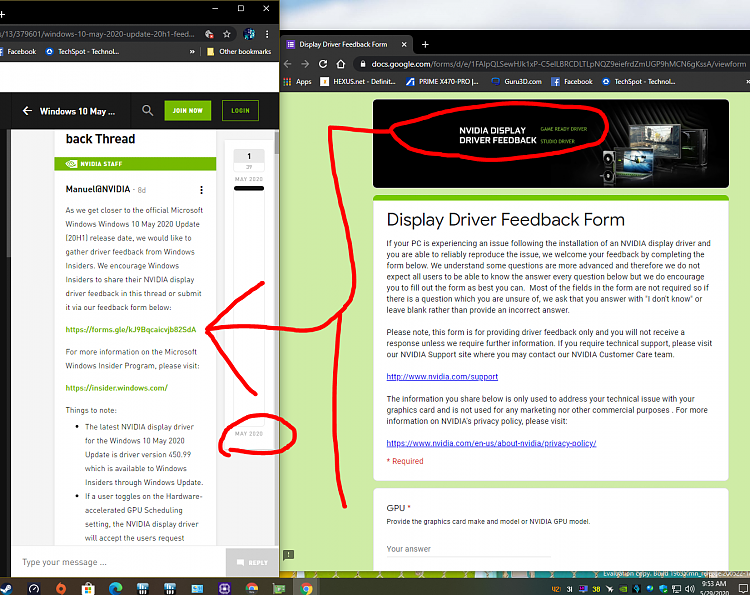Viewport: 750px width, 595px height.
Task: Open the Facebook bookmark in the right browser
Action: [572, 82]
